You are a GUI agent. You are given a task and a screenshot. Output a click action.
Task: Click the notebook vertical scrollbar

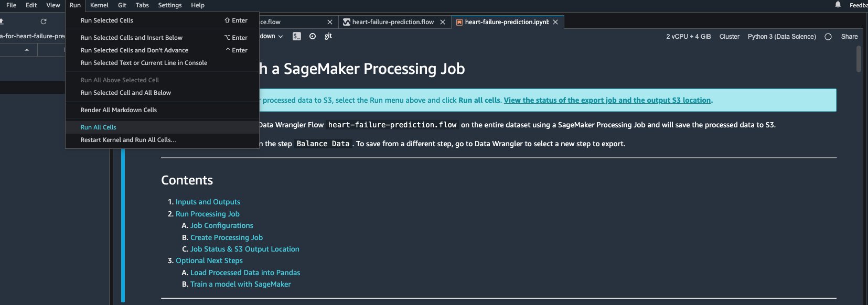[859, 59]
